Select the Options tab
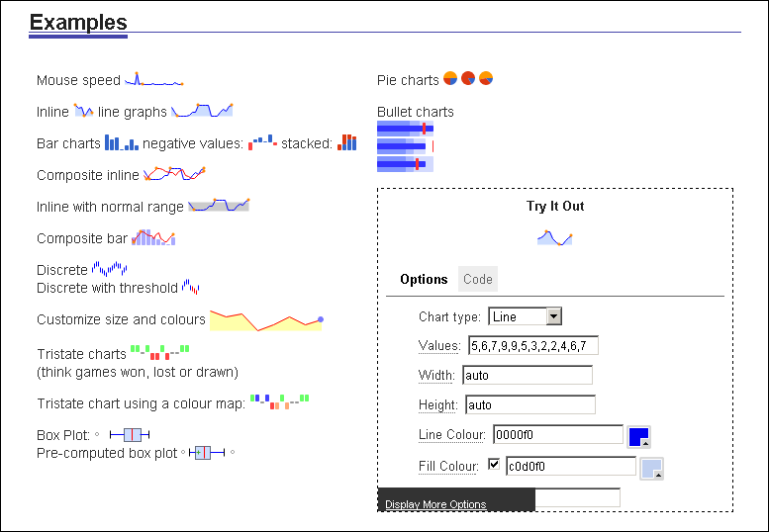The height and width of the screenshot is (532, 769). click(x=424, y=279)
